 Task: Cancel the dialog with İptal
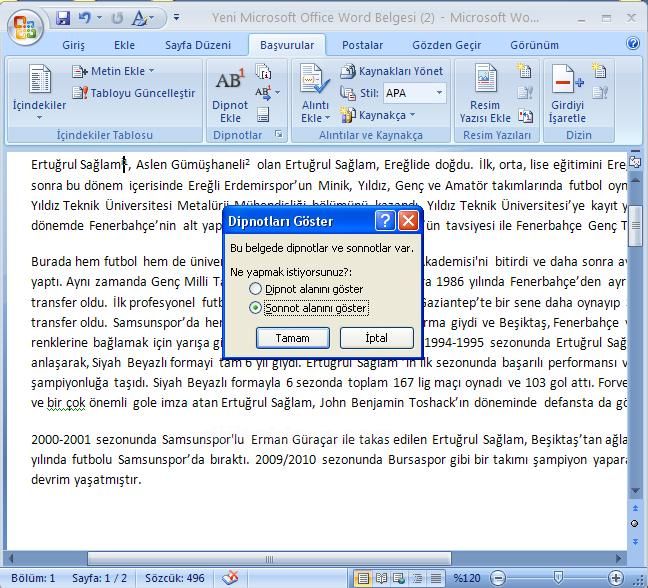[376, 338]
